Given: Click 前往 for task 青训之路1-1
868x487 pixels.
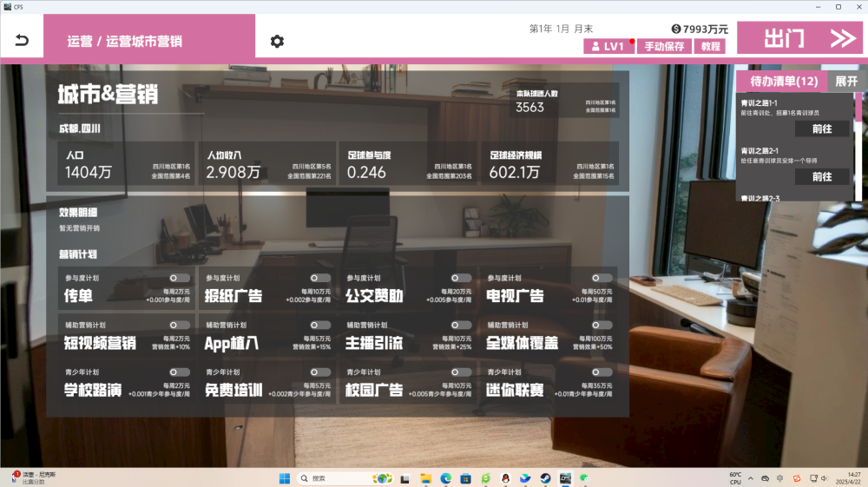Looking at the screenshot, I should 821,128.
